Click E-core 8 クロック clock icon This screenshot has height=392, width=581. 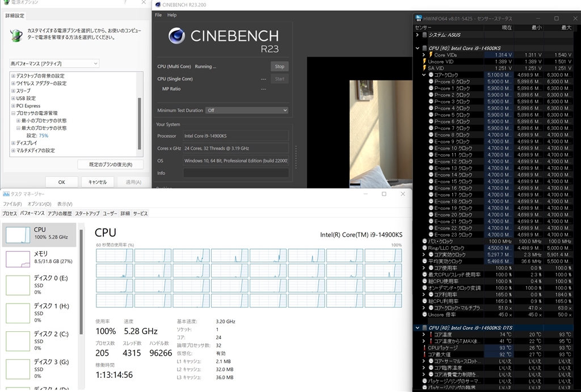pyautogui.click(x=431, y=135)
